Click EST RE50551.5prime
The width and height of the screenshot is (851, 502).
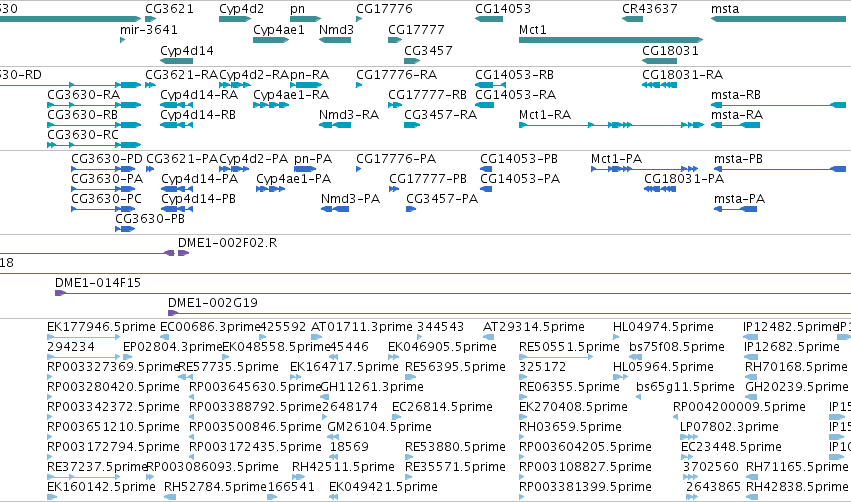point(569,347)
